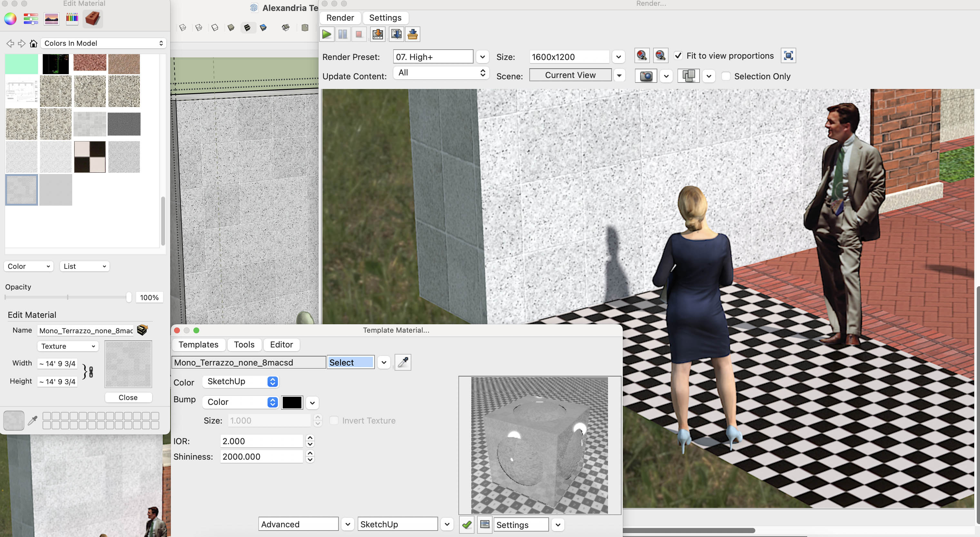The image size is (980, 537).
Task: Adjust the Opacity slider handle
Action: [x=129, y=297]
